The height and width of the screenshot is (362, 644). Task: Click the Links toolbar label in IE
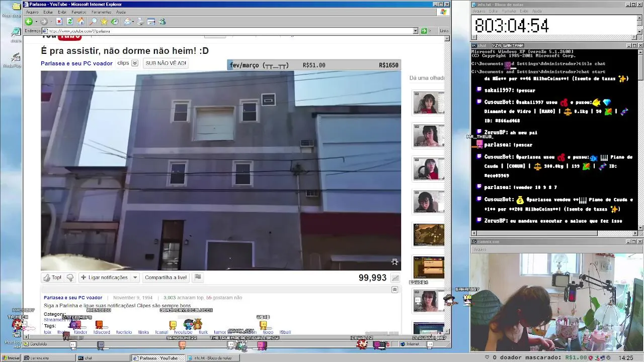[x=444, y=31]
